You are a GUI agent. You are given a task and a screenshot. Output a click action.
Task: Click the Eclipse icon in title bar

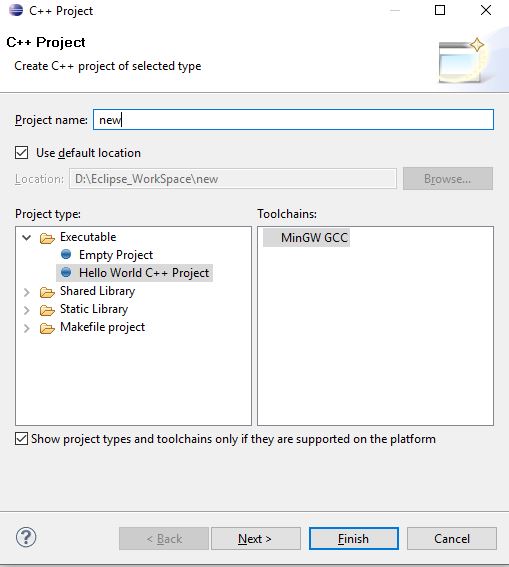pos(16,10)
